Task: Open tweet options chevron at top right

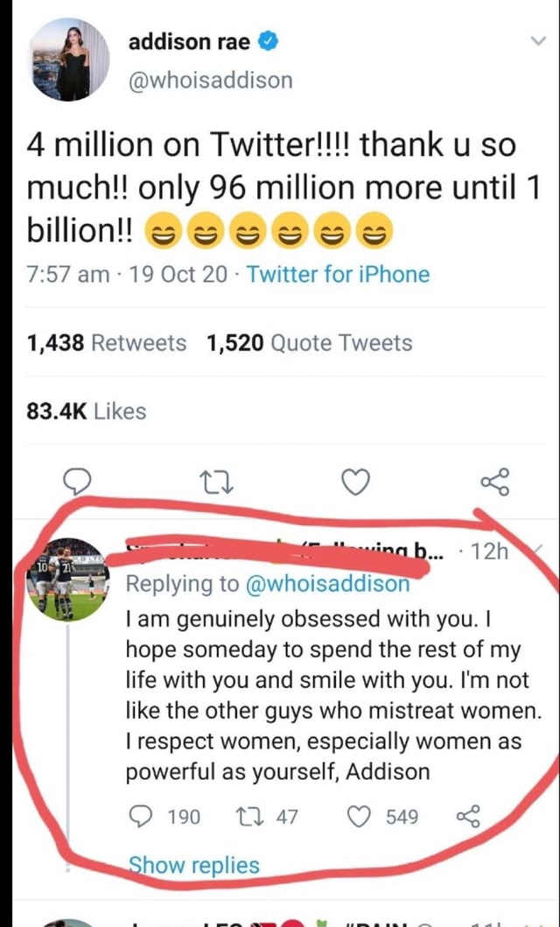Action: click(537, 41)
